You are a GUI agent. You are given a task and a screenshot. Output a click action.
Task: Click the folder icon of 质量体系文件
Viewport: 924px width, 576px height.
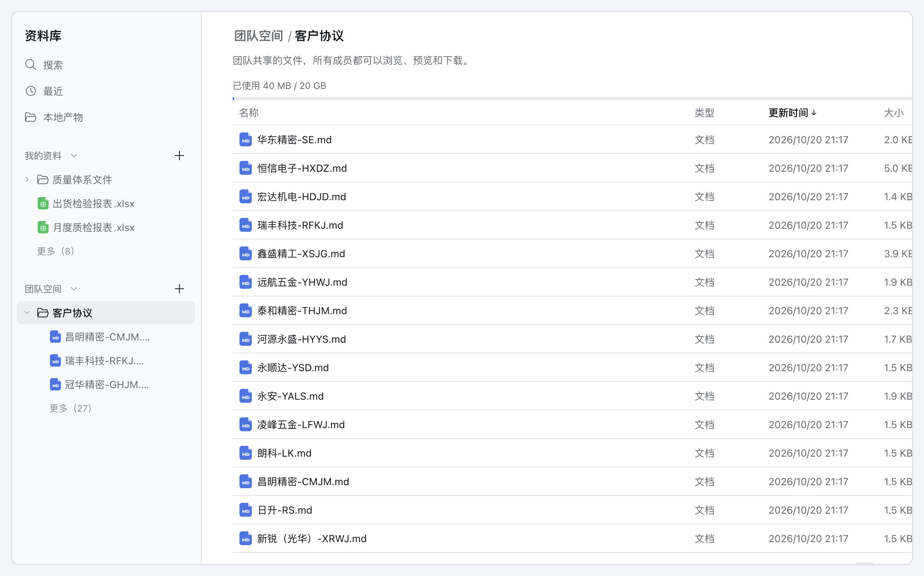pyautogui.click(x=43, y=179)
